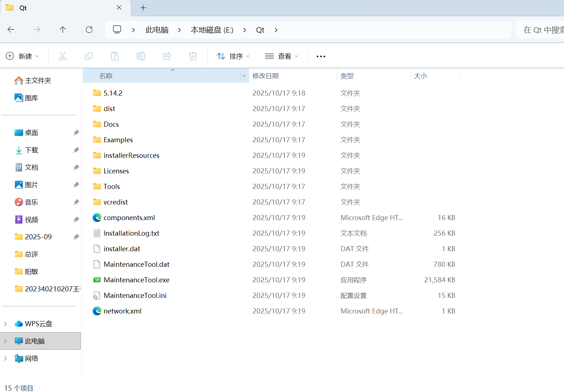Image resolution: width=564 pixels, height=392 pixels.
Task: Click the Delete trash icon
Action: [193, 56]
